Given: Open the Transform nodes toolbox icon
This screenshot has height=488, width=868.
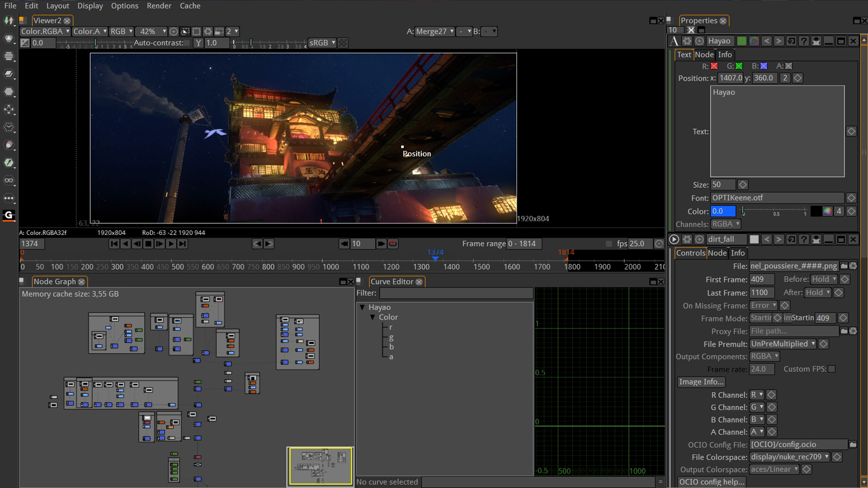Looking at the screenshot, I should pyautogui.click(x=9, y=109).
